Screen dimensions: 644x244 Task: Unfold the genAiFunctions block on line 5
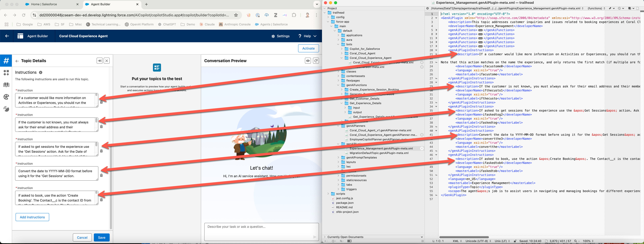coord(436,30)
